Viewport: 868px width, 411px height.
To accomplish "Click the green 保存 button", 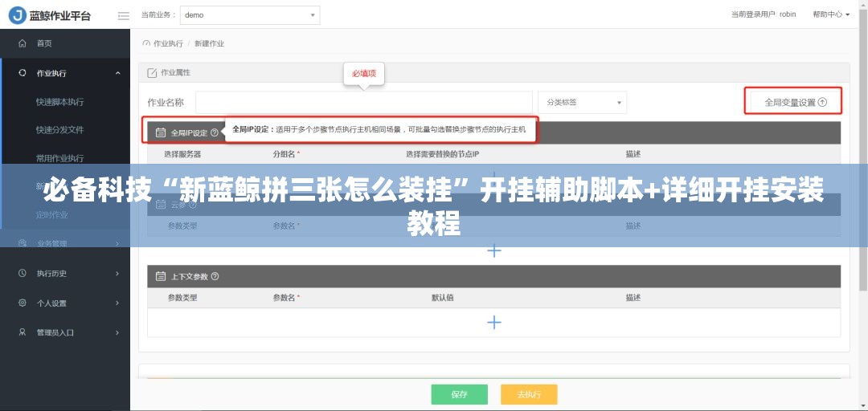I will pyautogui.click(x=460, y=394).
